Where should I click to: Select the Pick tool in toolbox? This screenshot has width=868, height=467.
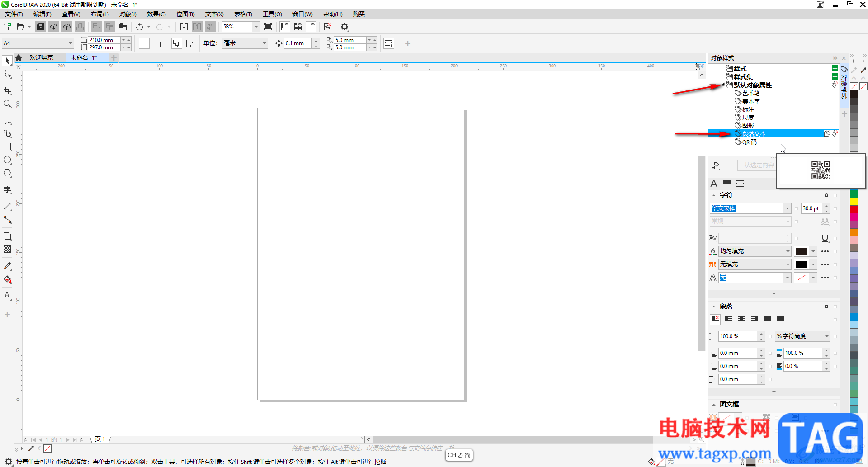point(7,61)
